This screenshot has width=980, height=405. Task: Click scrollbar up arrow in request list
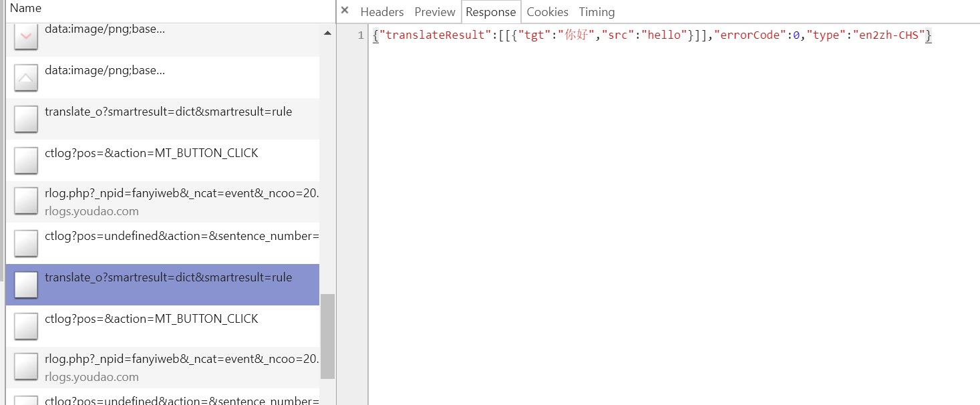pyautogui.click(x=327, y=33)
